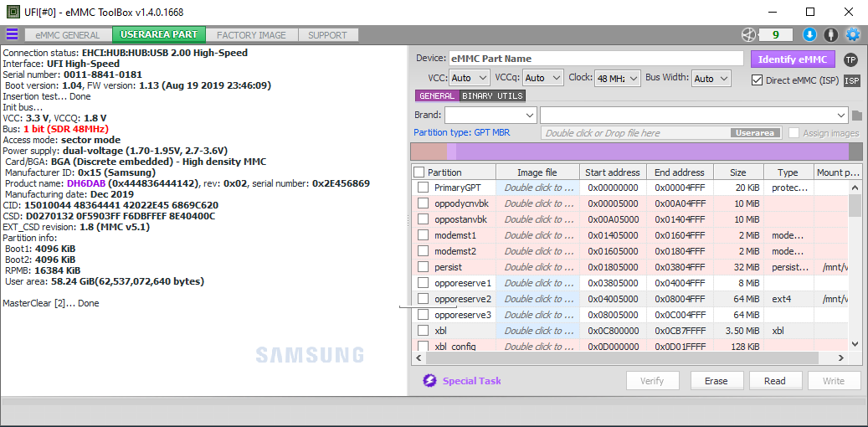Click the vertical scrollbar of partition table
The height and width of the screenshot is (427, 868).
pos(855,266)
